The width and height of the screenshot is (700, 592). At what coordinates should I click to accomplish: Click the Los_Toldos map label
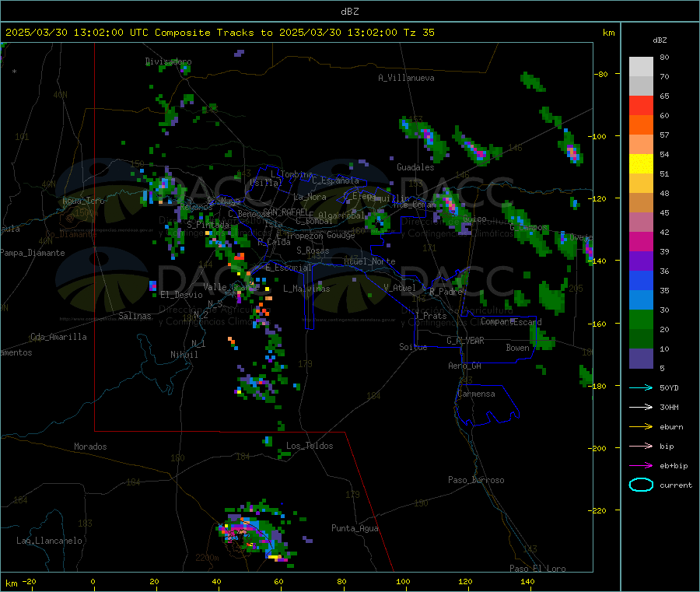(310, 446)
